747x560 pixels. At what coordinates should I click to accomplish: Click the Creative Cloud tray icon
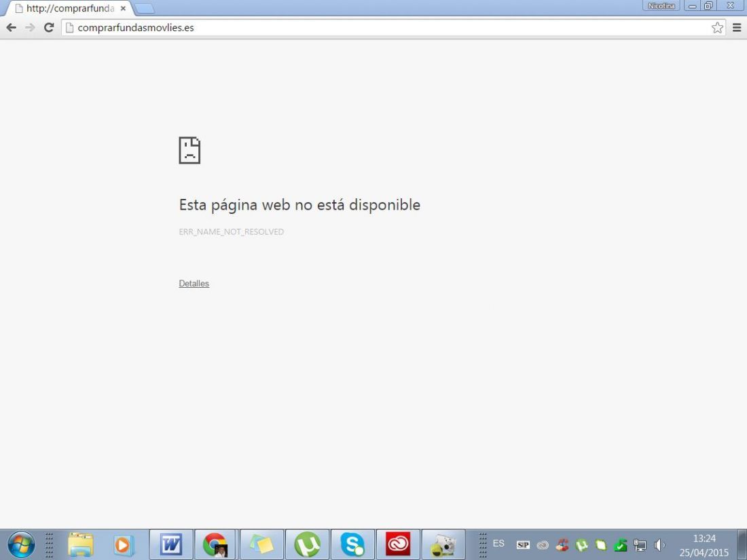pyautogui.click(x=543, y=545)
